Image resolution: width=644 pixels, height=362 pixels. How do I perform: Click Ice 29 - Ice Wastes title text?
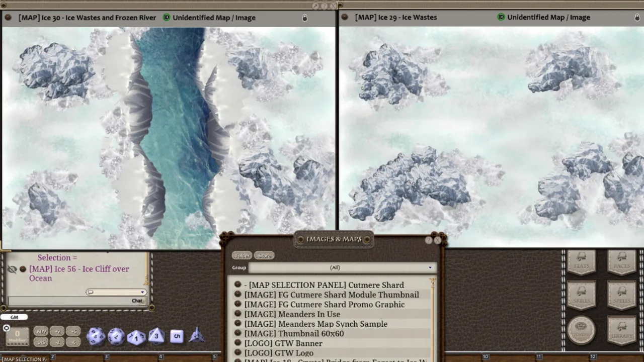(395, 17)
